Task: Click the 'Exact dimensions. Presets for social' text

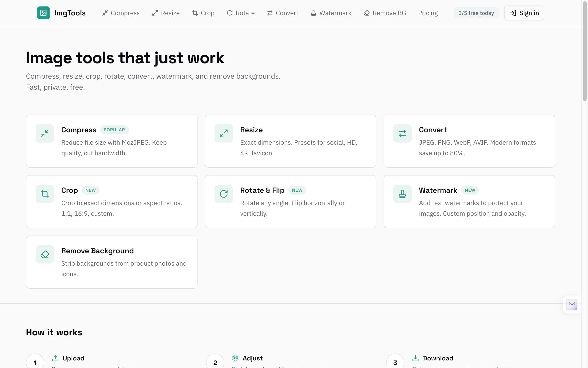Action: 299,148
